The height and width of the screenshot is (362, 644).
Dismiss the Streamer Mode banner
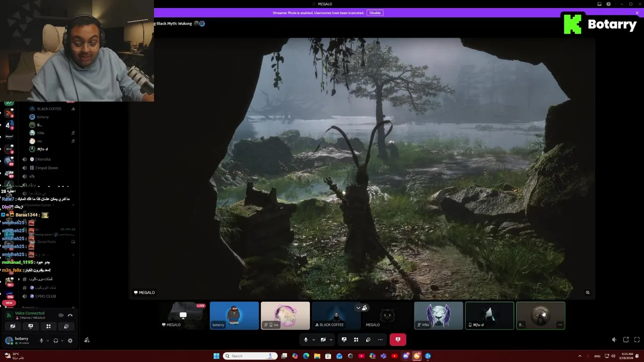637,13
